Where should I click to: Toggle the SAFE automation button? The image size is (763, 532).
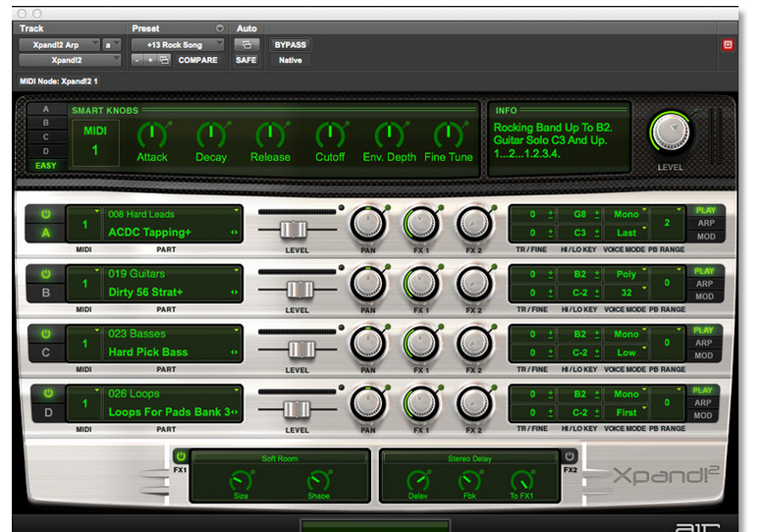(245, 60)
